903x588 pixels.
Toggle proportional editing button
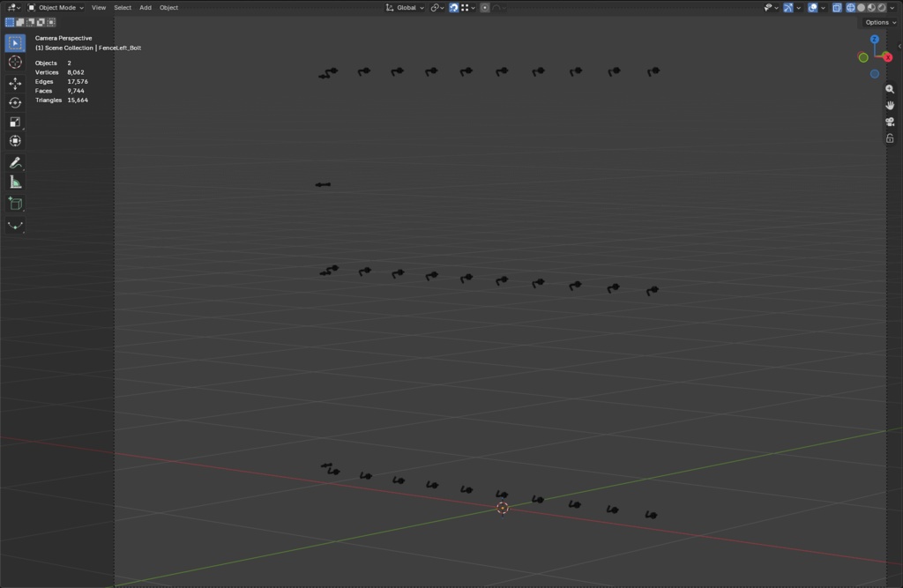click(485, 7)
